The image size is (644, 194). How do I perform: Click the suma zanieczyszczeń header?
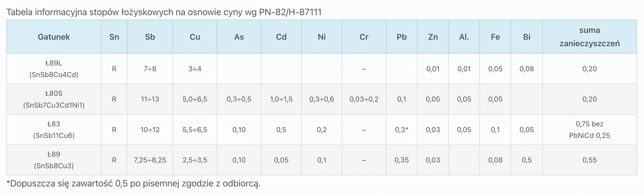pos(589,37)
